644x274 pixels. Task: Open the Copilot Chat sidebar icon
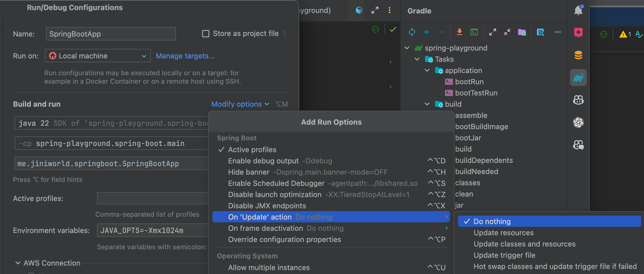click(x=578, y=145)
